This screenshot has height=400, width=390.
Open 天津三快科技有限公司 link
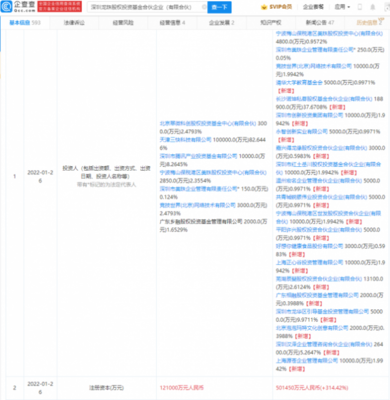[x=185, y=140]
